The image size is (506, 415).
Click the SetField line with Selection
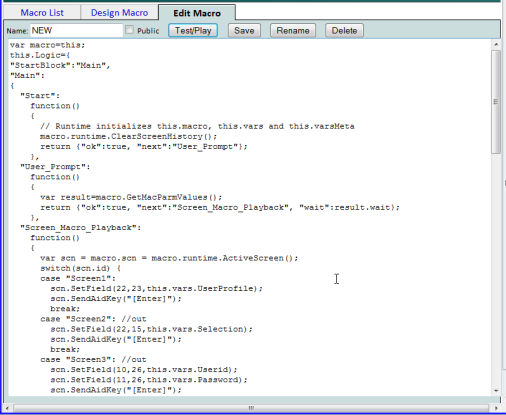[152, 329]
